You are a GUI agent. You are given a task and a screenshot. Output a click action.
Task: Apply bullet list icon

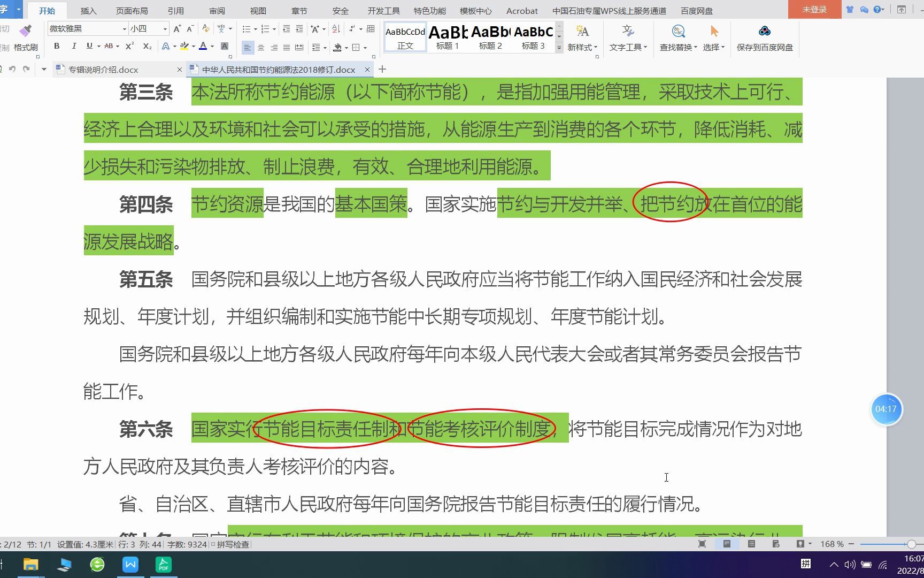click(x=246, y=29)
